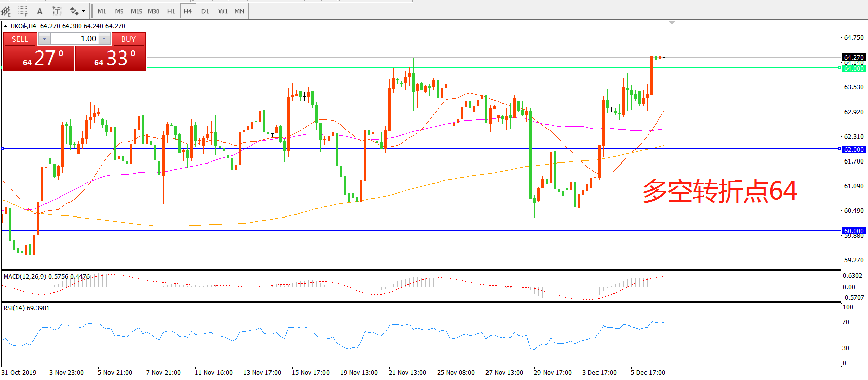Switch to the M15 timeframe

tap(136, 11)
